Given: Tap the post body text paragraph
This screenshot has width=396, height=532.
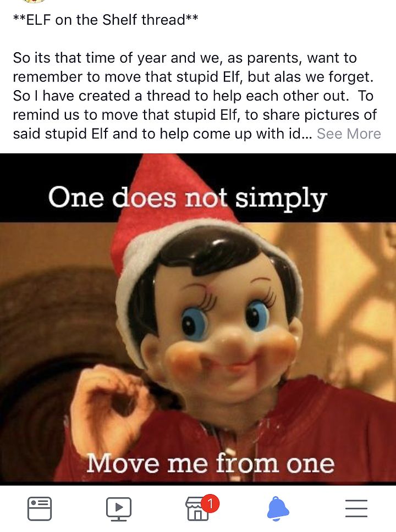Looking at the screenshot, I should point(196,96).
